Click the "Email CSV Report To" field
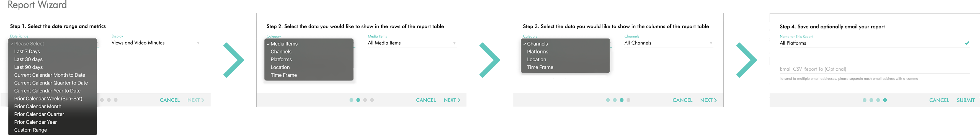The width and height of the screenshot is (980, 135). pyautogui.click(x=873, y=69)
